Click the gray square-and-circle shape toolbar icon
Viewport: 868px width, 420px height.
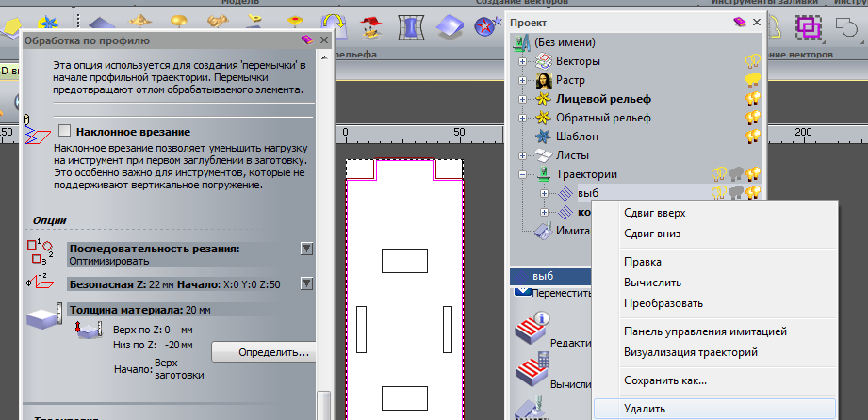(x=846, y=25)
